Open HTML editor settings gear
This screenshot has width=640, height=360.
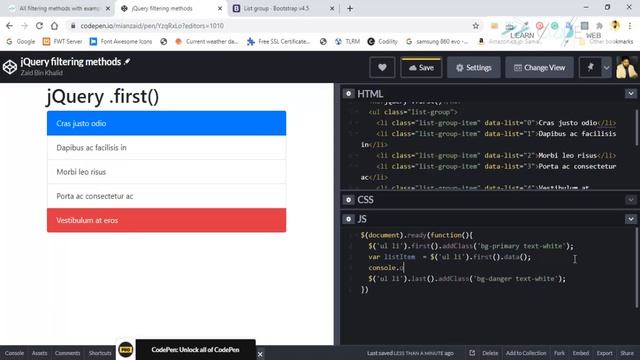(348, 93)
